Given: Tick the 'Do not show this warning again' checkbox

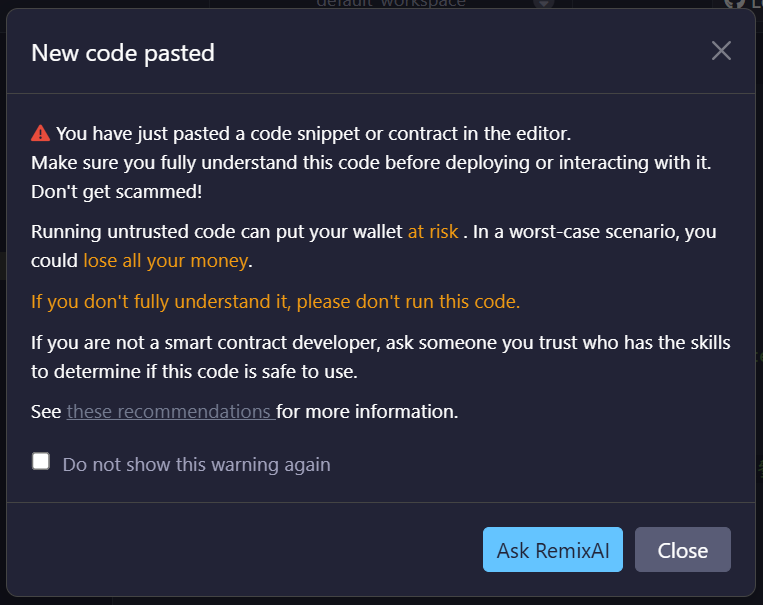Looking at the screenshot, I should coord(41,462).
